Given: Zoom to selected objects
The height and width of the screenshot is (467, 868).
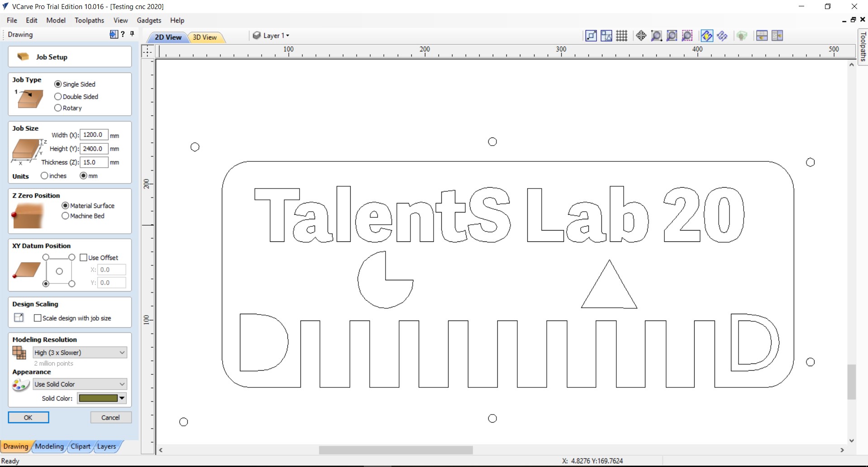Looking at the screenshot, I should pos(687,36).
